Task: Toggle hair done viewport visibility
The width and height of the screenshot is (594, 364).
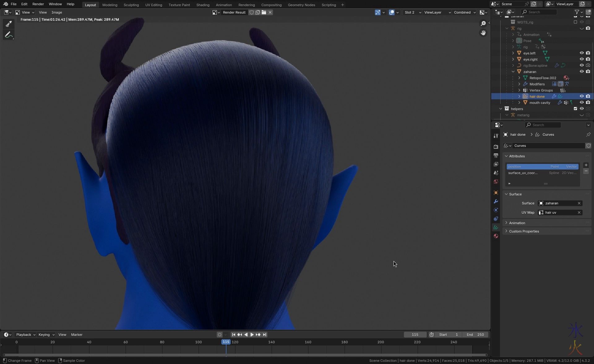Action: [x=582, y=96]
